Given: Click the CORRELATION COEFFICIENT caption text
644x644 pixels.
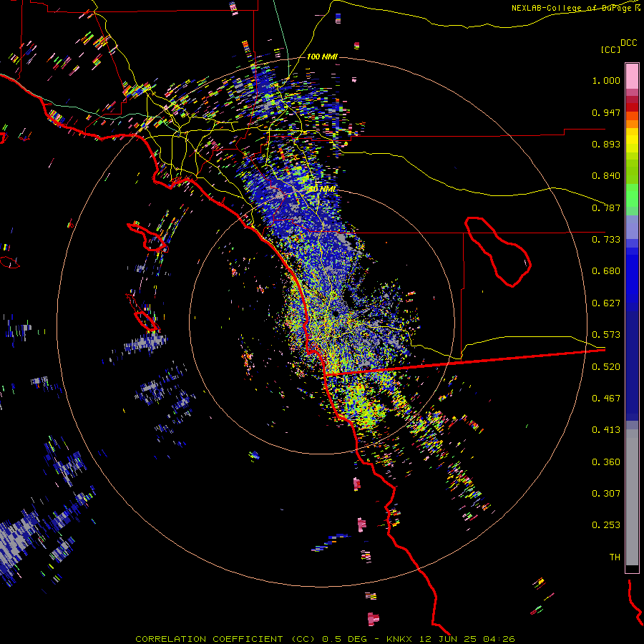Looking at the screenshot, I should coord(209,639).
